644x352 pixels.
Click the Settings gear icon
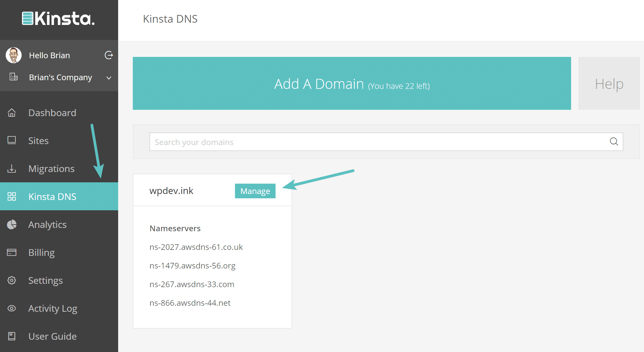[x=12, y=280]
